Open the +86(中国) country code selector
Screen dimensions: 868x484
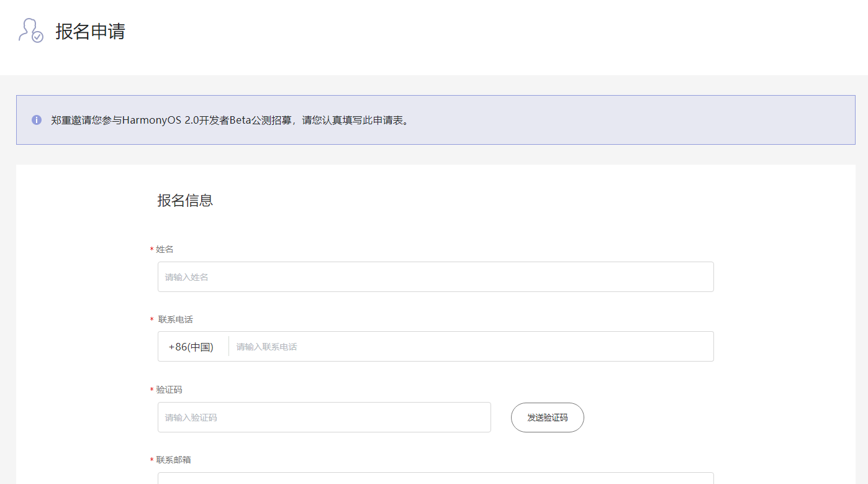(191, 347)
